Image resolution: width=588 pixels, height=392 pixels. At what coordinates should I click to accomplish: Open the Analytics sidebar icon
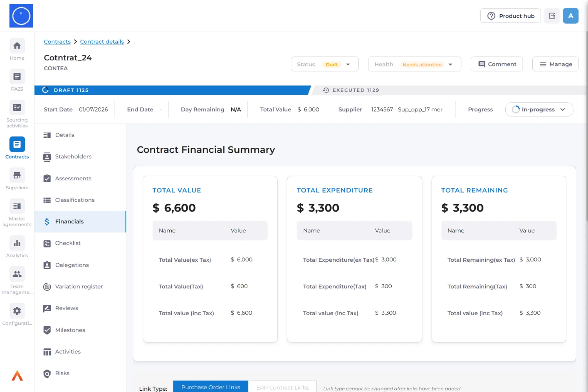pyautogui.click(x=17, y=243)
